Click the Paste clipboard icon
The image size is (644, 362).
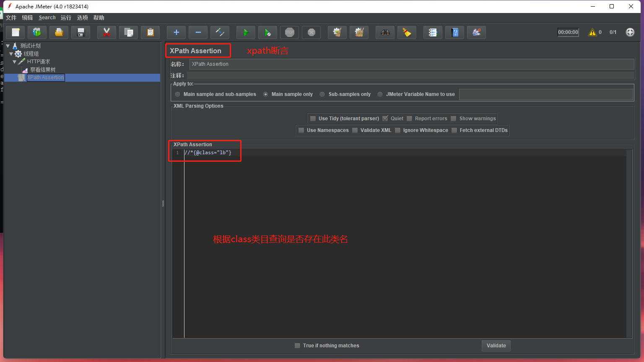point(151,32)
